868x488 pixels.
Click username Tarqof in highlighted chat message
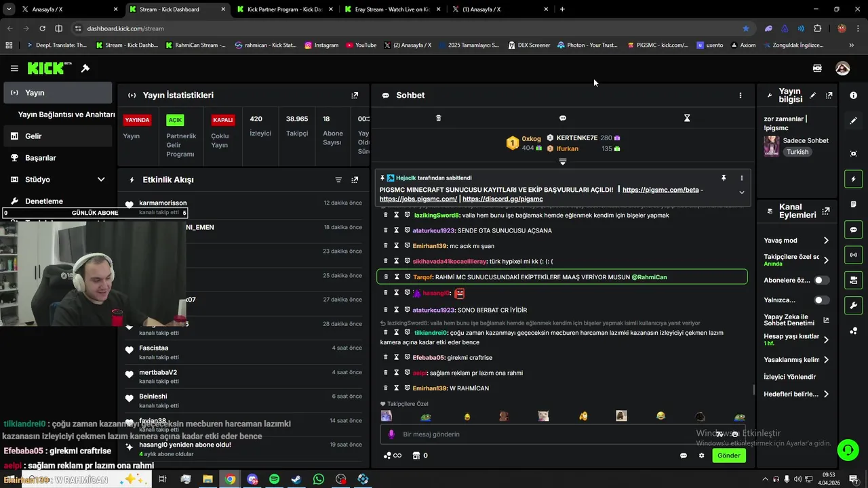pos(422,277)
